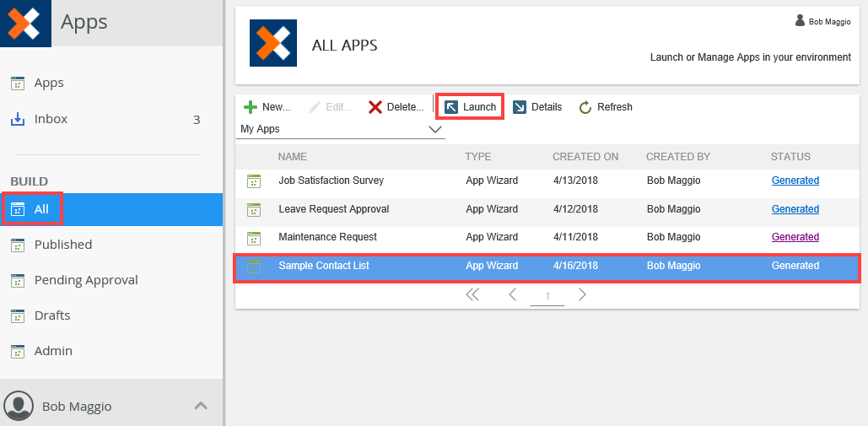This screenshot has width=868, height=426.
Task: Show Drafts in the sidebar
Action: 51,315
